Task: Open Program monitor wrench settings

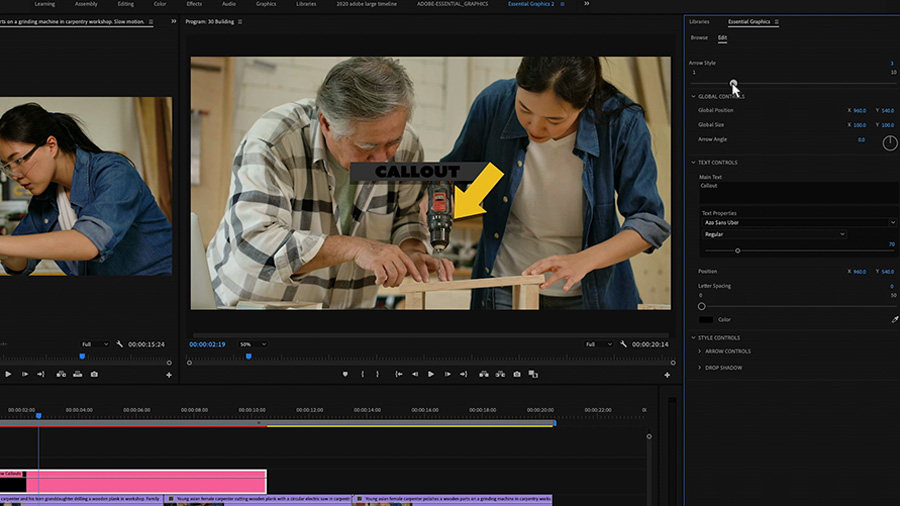Action: point(622,344)
